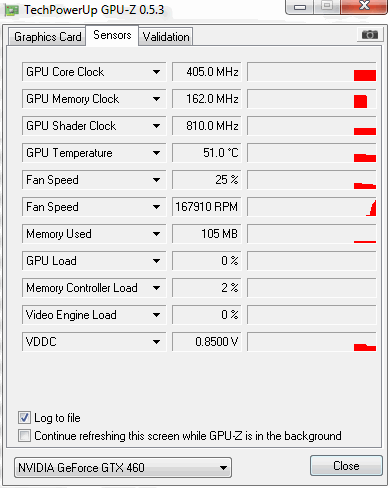Open the GPU Core Clock sensor dropdown
This screenshot has width=390, height=488.
click(156, 72)
